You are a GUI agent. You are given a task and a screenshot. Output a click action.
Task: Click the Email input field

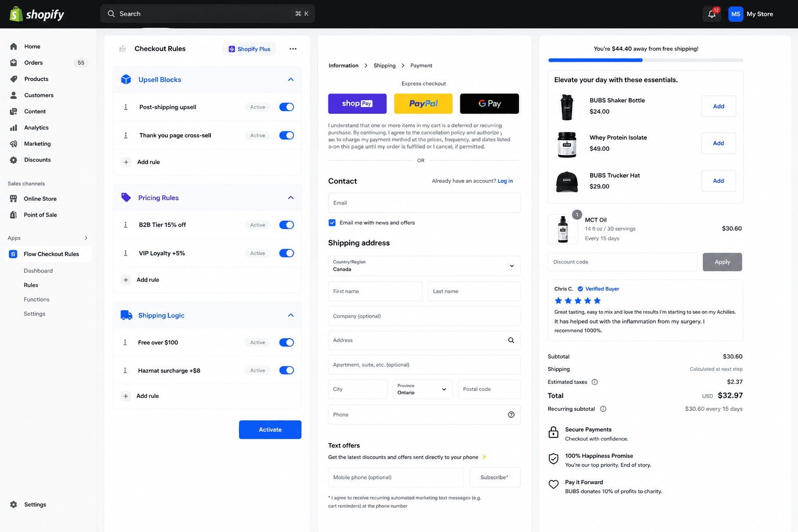[424, 203]
